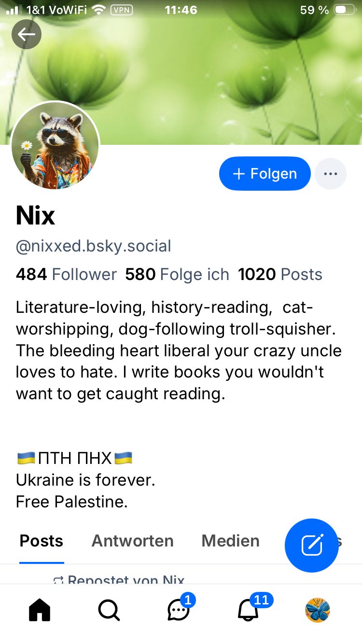Tap the profile bio description text

[x=179, y=350]
